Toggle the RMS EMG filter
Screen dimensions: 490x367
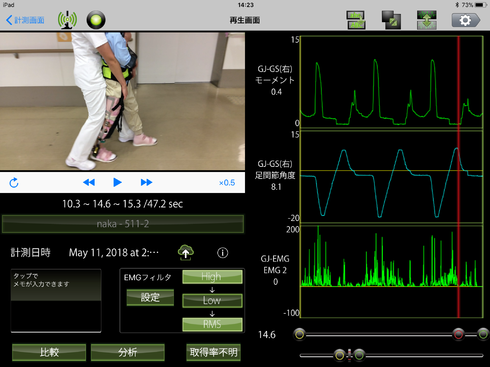[212, 324]
